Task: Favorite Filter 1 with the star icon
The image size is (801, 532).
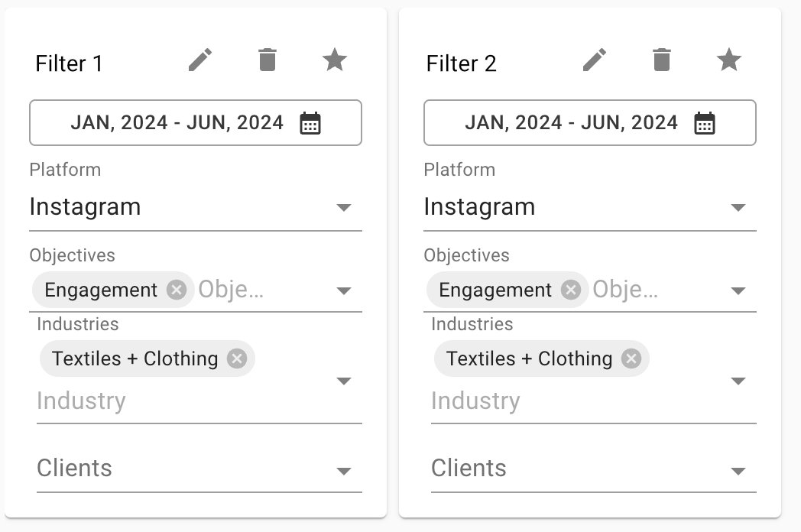Action: (x=335, y=60)
